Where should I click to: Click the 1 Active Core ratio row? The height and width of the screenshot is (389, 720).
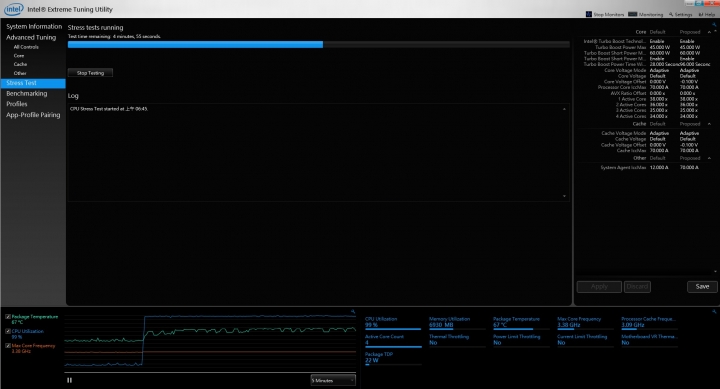click(658, 99)
